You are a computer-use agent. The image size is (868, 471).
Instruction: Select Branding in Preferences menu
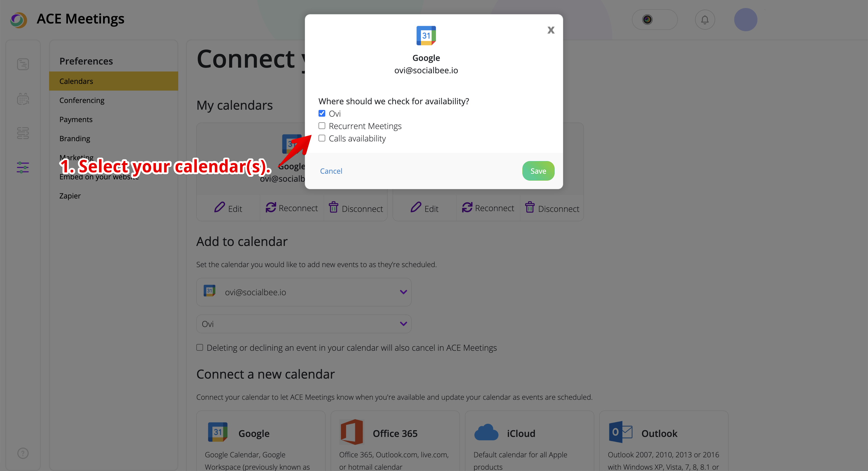click(75, 138)
